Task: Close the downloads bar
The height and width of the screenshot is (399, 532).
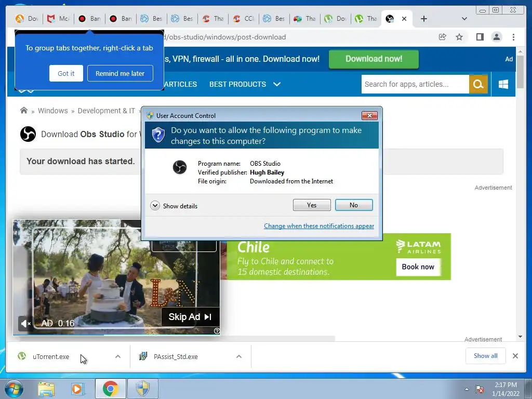Action: 515,356
